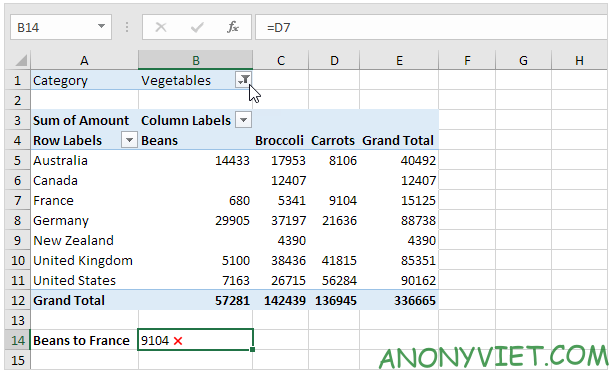Select the Germany row label

[84, 220]
